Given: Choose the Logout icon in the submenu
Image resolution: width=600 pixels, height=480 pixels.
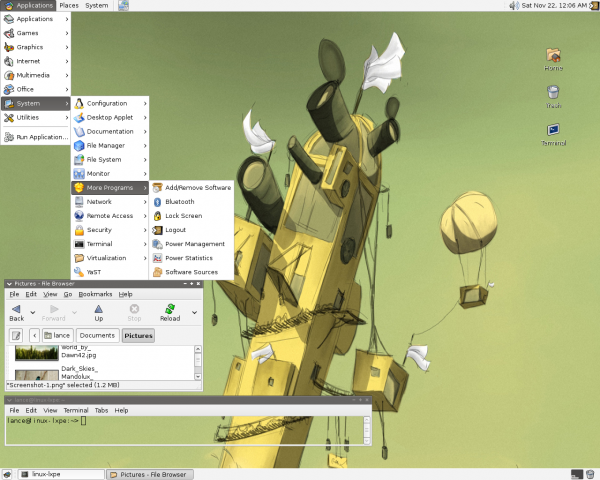Looking at the screenshot, I should (x=157, y=230).
